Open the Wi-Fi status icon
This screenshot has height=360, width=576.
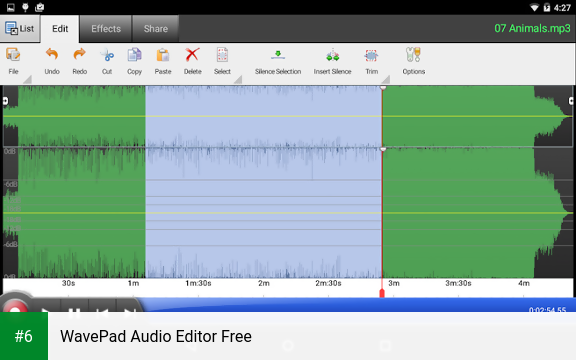(x=534, y=7)
